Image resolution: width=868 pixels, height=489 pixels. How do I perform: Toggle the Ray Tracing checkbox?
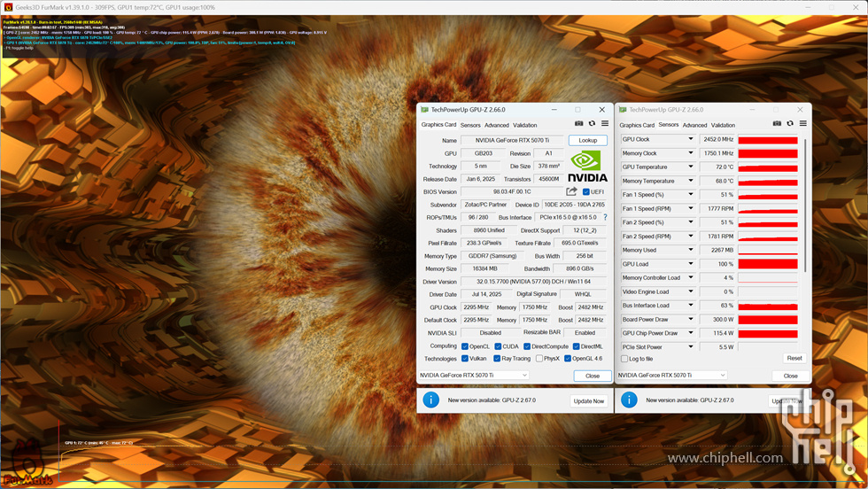[497, 358]
